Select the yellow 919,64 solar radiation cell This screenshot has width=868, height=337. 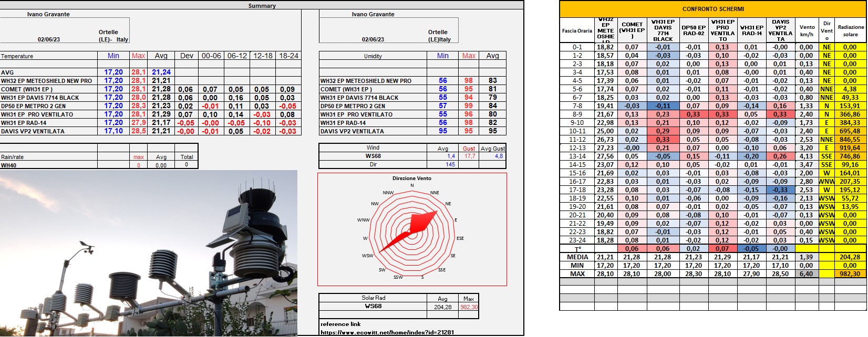(x=850, y=148)
